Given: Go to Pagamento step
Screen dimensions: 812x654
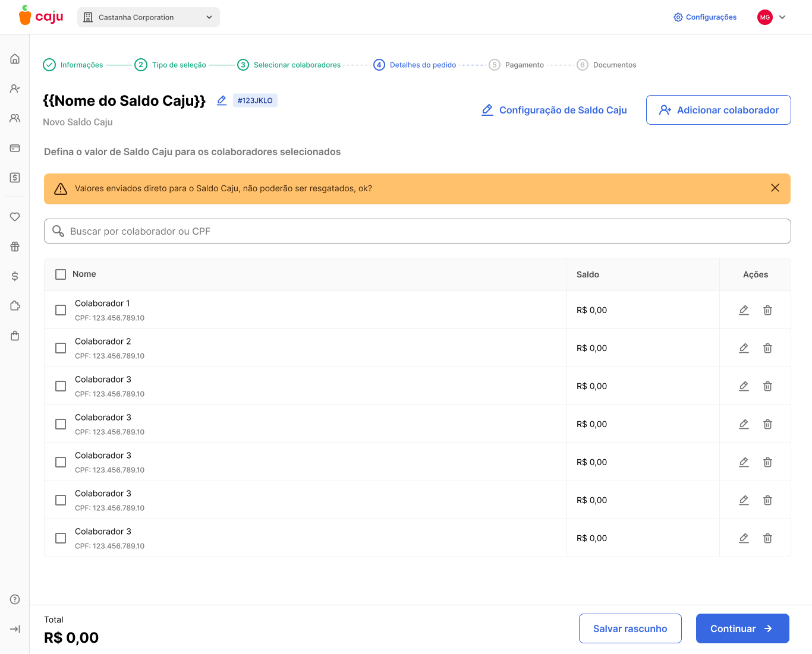Looking at the screenshot, I should point(516,65).
